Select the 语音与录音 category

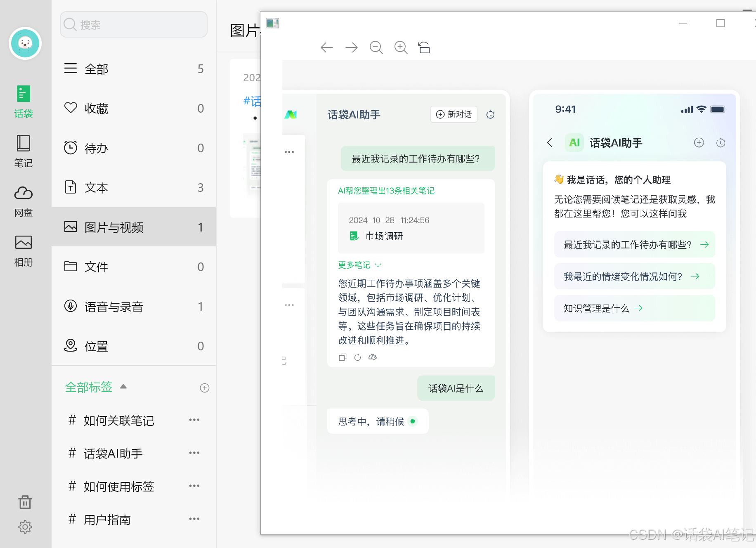coord(134,306)
